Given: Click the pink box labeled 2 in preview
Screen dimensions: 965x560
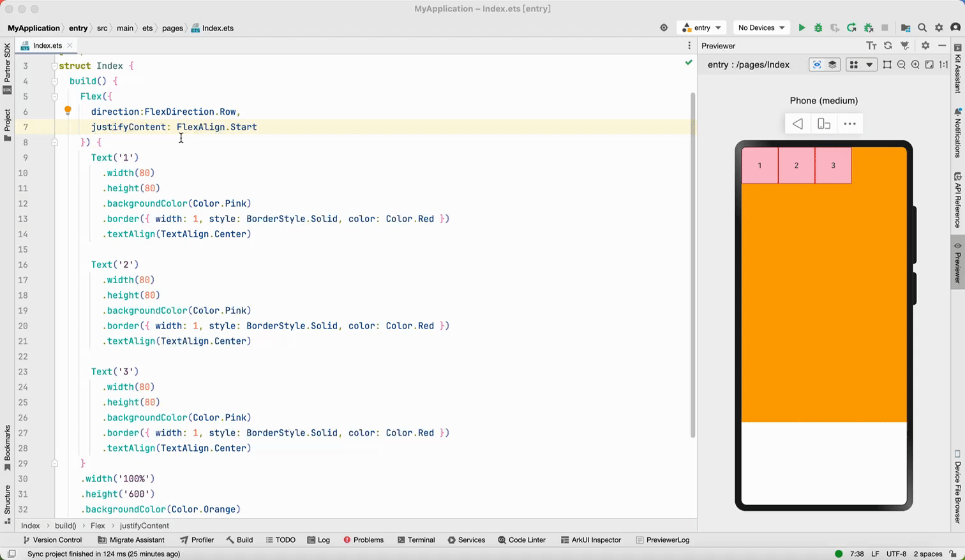Looking at the screenshot, I should [x=797, y=166].
